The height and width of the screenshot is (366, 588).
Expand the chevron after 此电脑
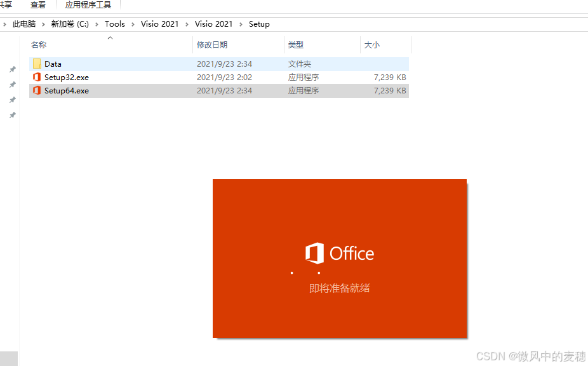(43, 24)
